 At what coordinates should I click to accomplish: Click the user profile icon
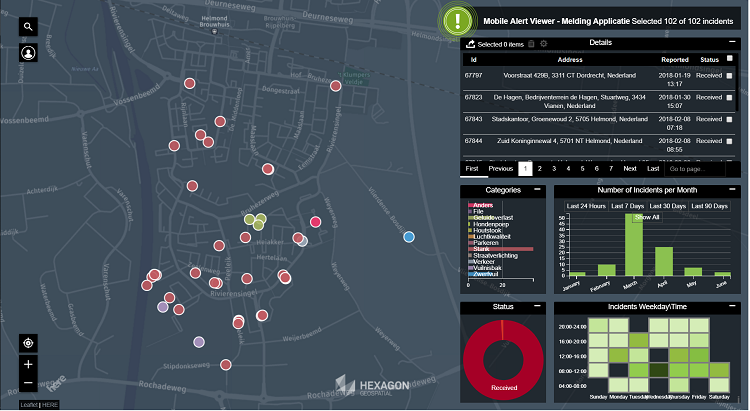(29, 53)
